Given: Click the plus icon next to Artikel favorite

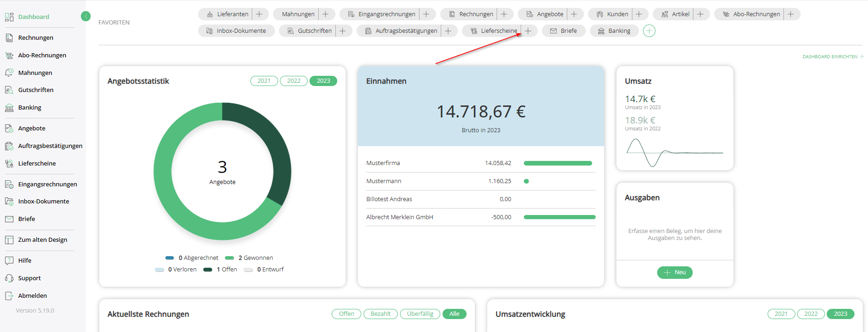Looking at the screenshot, I should pos(700,14).
